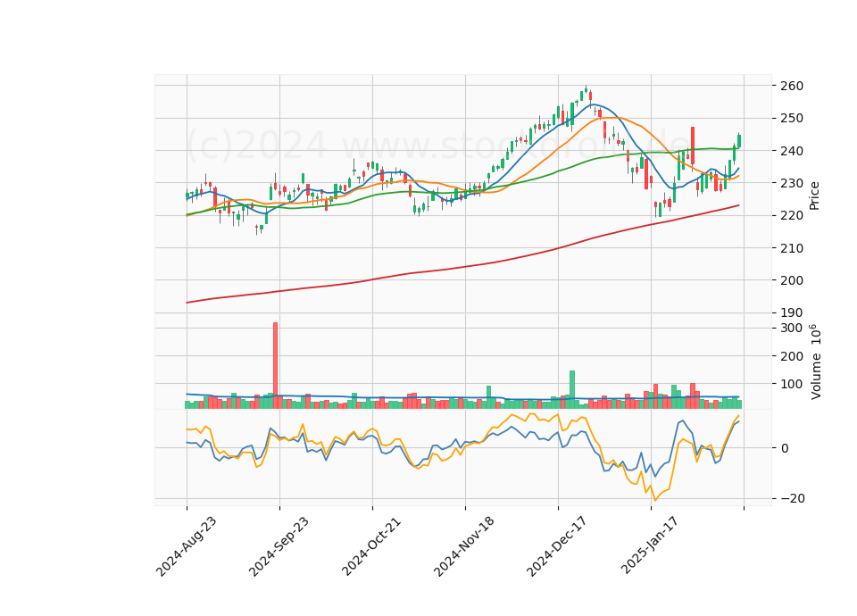Click the 240 price axis value
This screenshot has width=857, height=616.
point(792,151)
